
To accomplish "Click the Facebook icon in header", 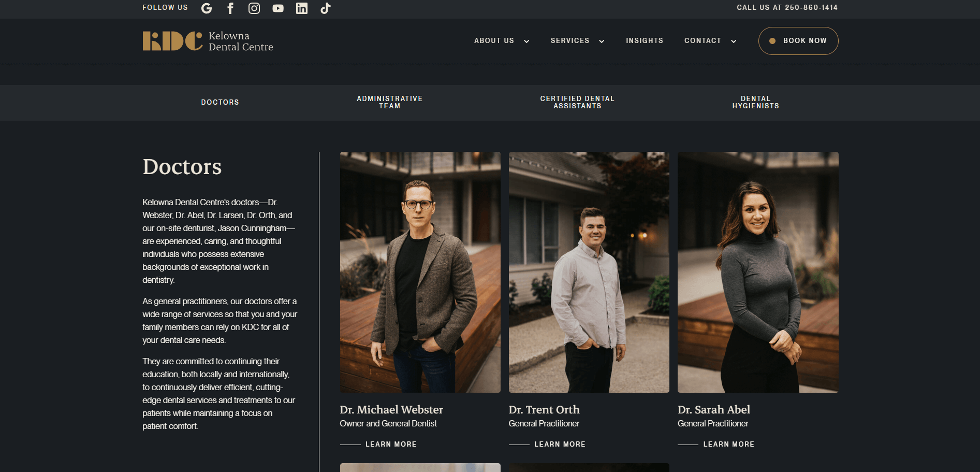I will [230, 8].
